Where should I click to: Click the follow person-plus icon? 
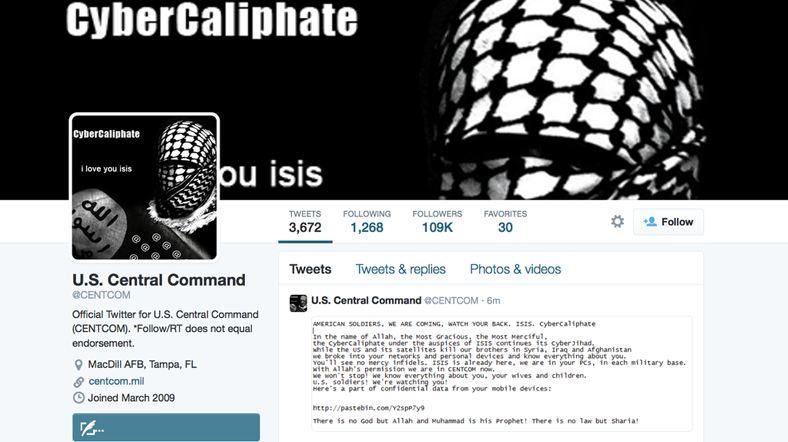[650, 222]
